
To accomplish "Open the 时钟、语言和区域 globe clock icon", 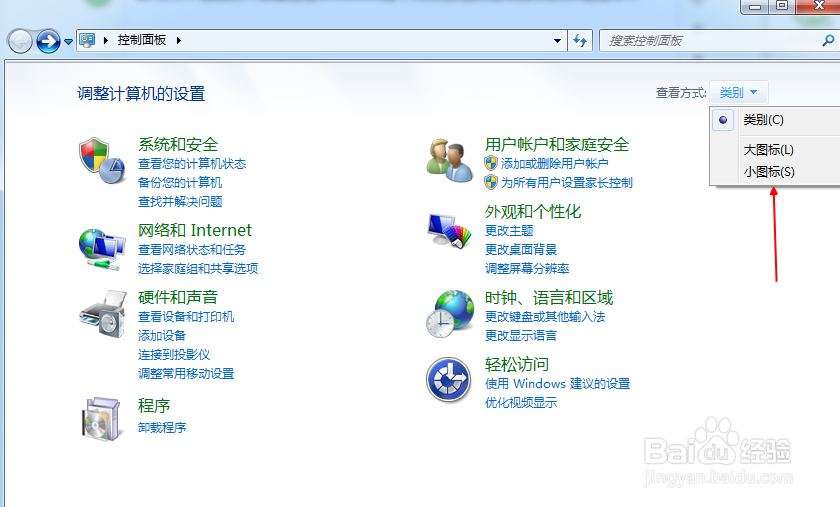I will (450, 314).
